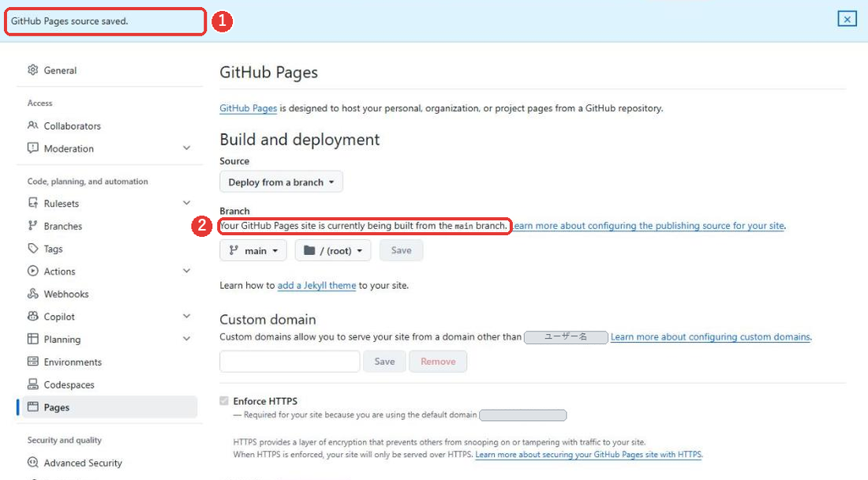Click the General gear icon

pyautogui.click(x=32, y=69)
